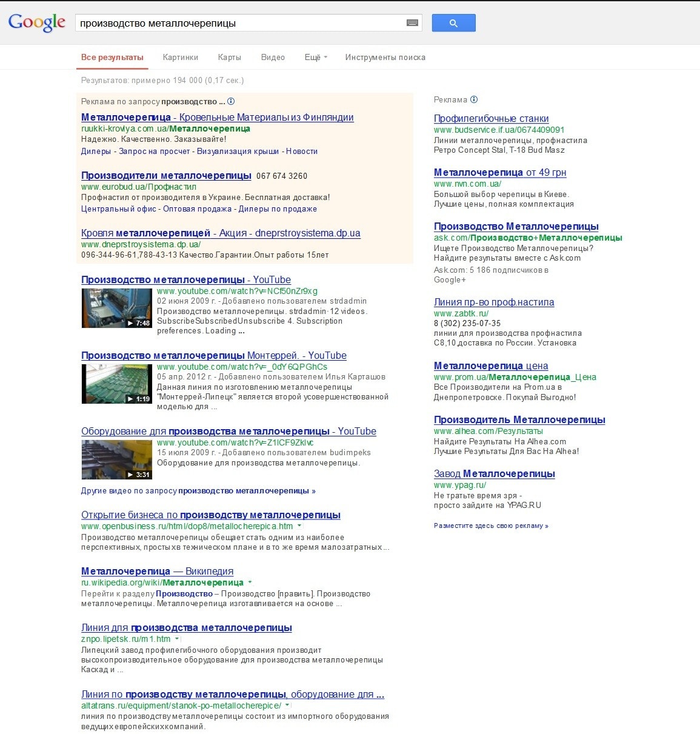Viewport: 700px width, 734px height.
Task: Switch to the 'Картинки' tab
Action: click(181, 57)
